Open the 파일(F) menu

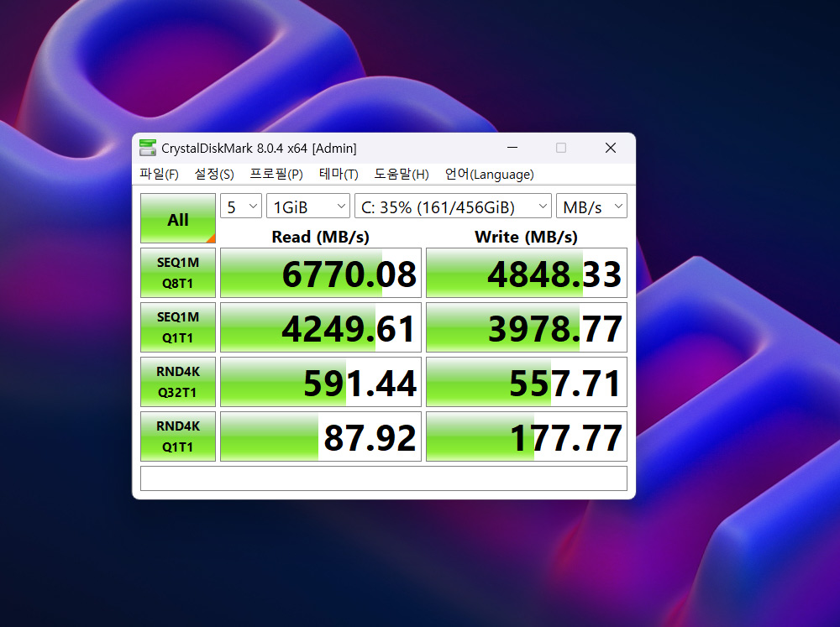point(159,174)
